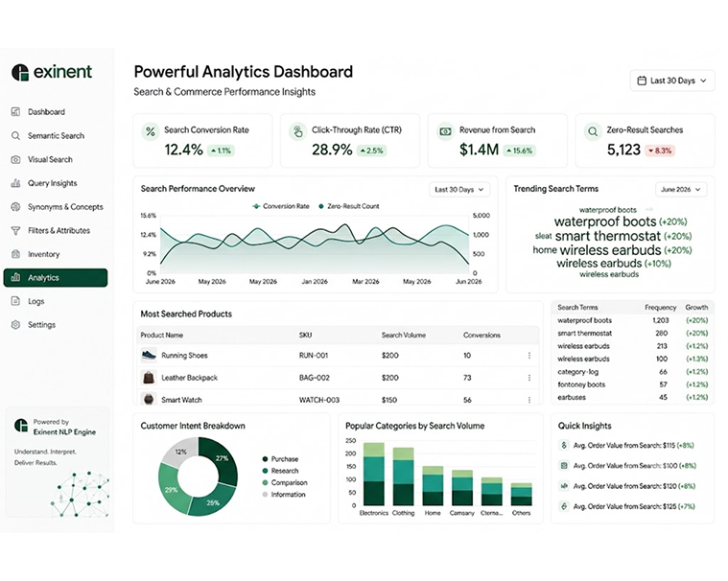Toggle the Conversion Rate legend series
The image size is (728, 581).
click(x=281, y=206)
